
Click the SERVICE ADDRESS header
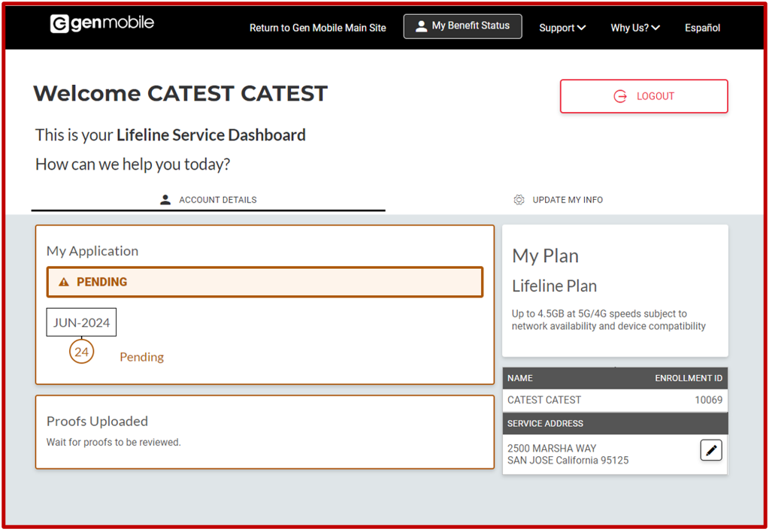pyautogui.click(x=545, y=423)
